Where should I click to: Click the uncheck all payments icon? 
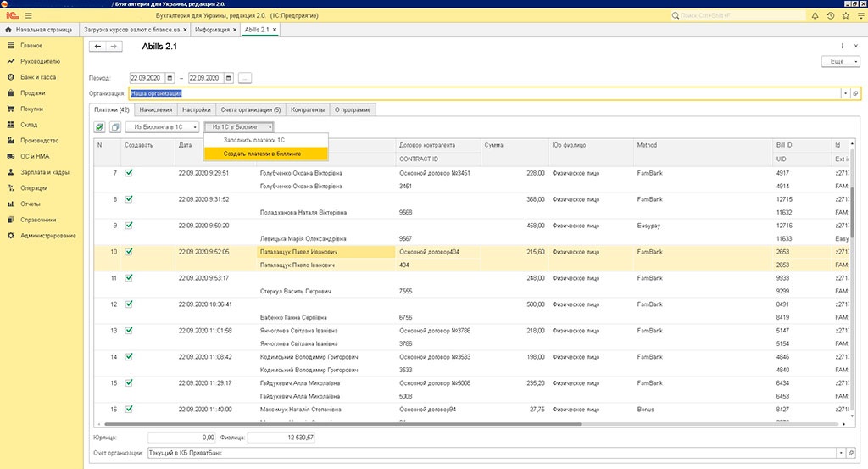coord(114,126)
